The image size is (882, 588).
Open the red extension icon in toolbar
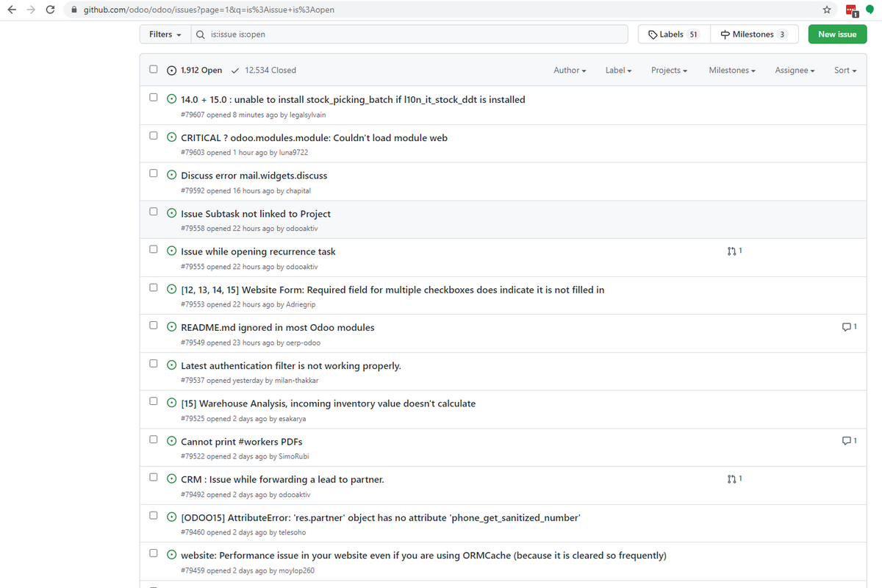pos(851,10)
